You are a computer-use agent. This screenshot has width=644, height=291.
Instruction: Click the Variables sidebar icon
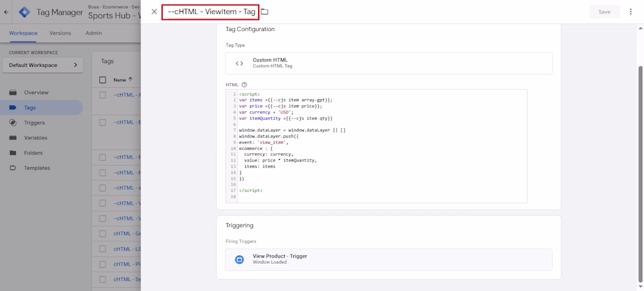click(x=13, y=138)
